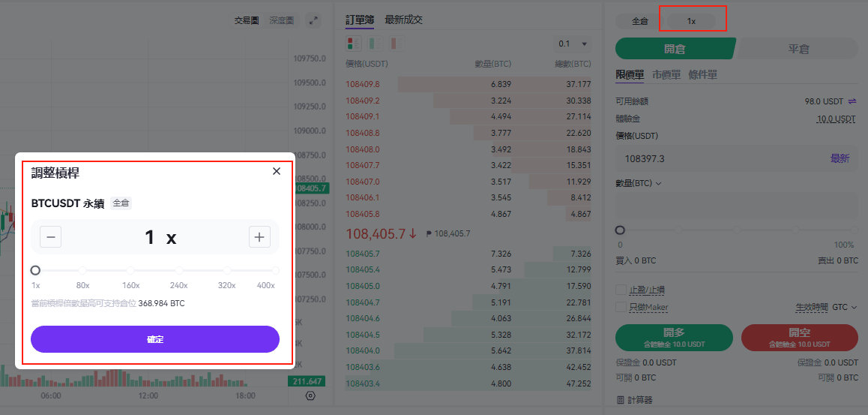Click the plus button to increase leverage
Screen dimensions: 868x415
tap(259, 237)
